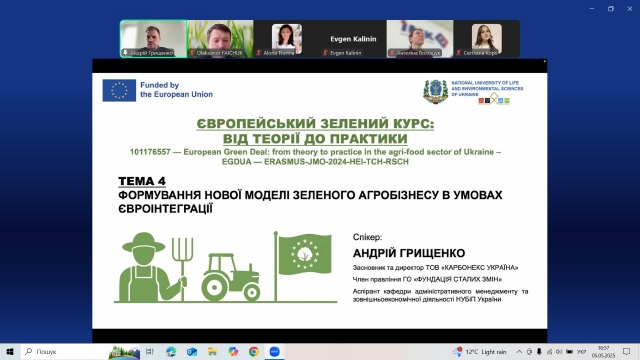This screenshot has width=640, height=360.
Task: Select Андрій Грищенко's video thumbnail
Action: 153,39
